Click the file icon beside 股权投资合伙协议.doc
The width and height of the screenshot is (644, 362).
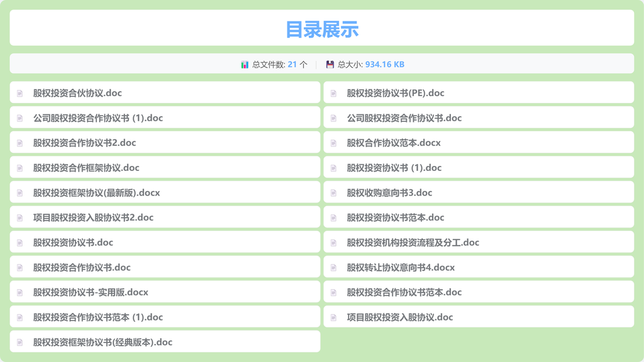pyautogui.click(x=19, y=93)
